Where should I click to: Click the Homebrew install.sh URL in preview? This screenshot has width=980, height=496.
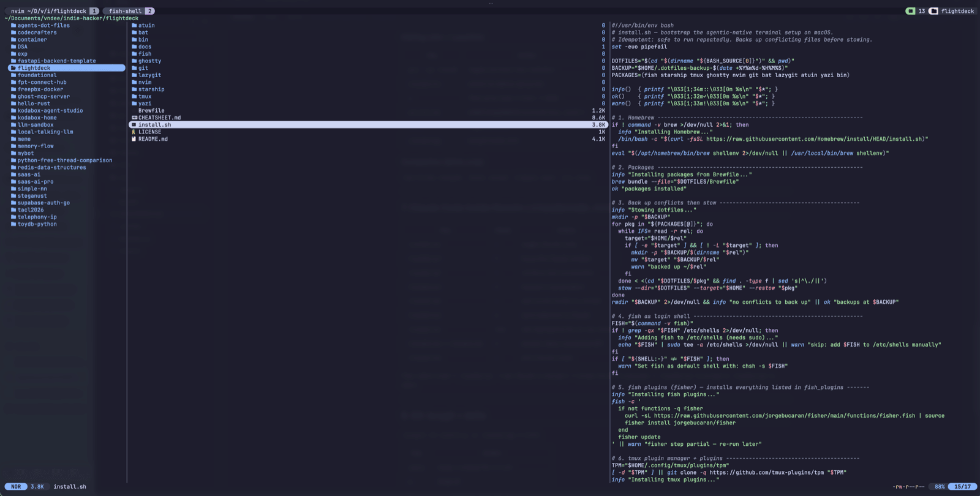click(814, 139)
